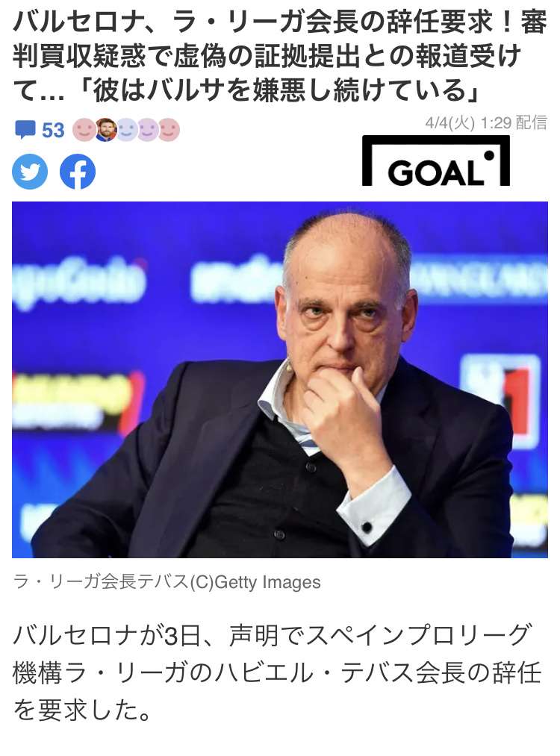The image size is (560, 756).
Task: Tap the Getty Images credit text
Action: pos(268,582)
